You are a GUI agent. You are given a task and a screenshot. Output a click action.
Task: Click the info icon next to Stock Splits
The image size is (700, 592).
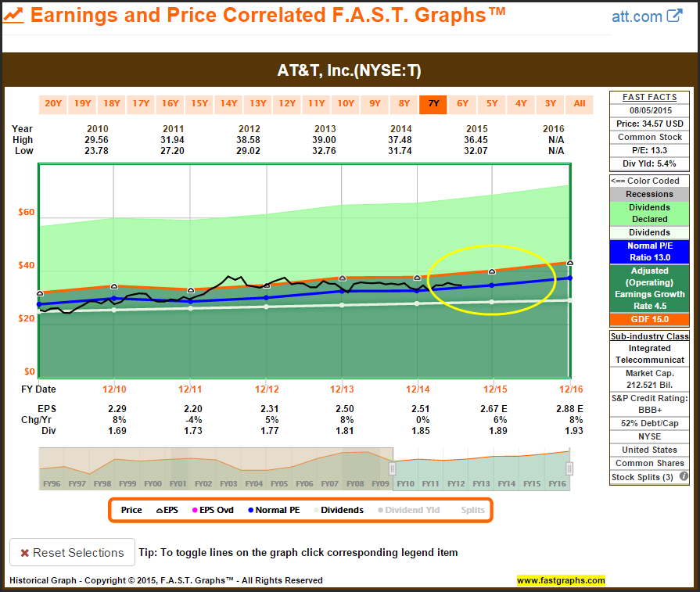pyautogui.click(x=684, y=476)
